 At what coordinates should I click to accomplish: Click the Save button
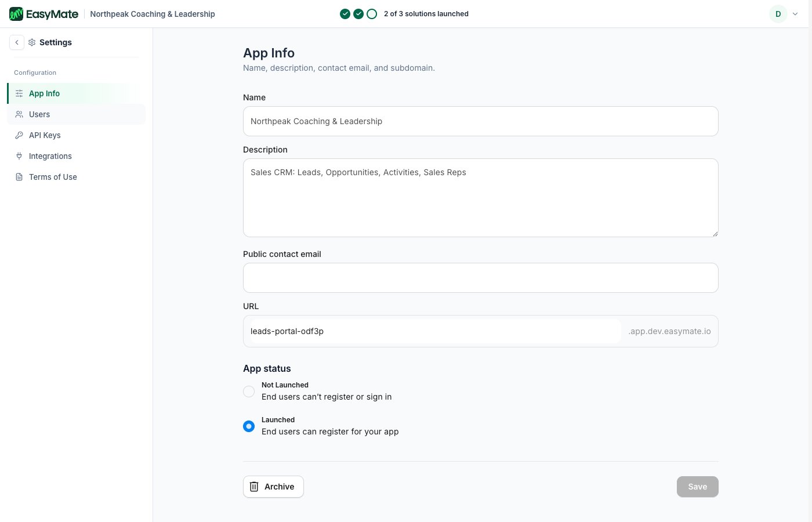[697, 487]
